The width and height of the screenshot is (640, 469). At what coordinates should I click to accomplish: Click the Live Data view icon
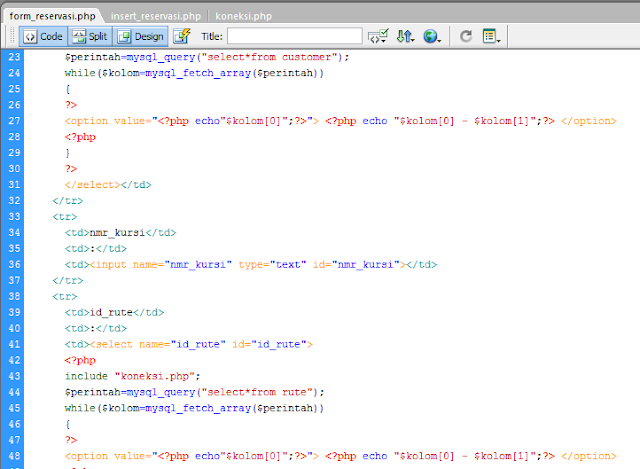coord(182,36)
